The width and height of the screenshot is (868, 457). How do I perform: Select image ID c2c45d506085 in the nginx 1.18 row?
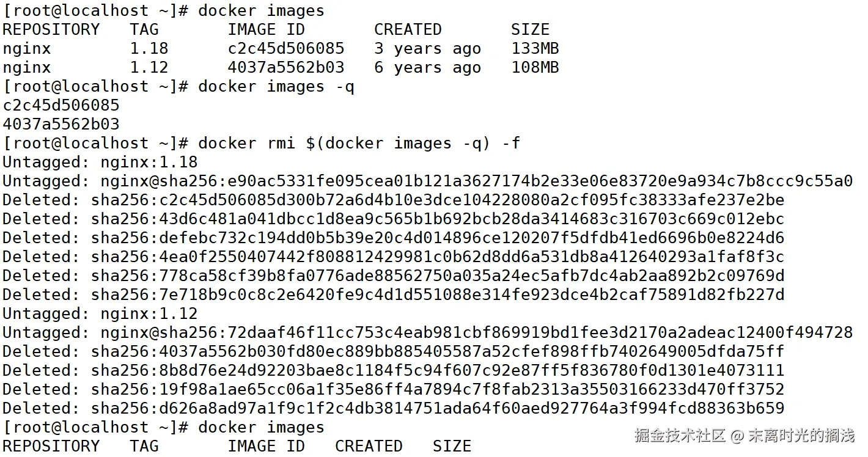tap(286, 49)
